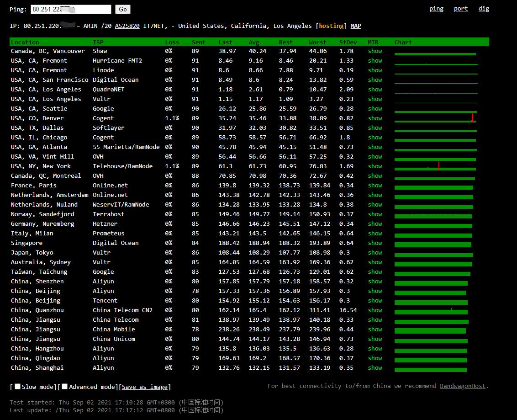Show MTR for Vancouver Shaw row

pos(375,51)
